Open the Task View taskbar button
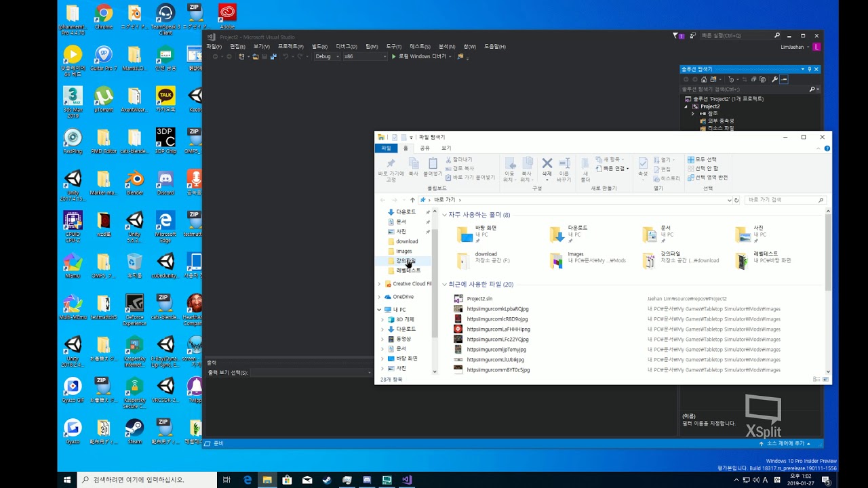The height and width of the screenshot is (488, 868). point(227,480)
